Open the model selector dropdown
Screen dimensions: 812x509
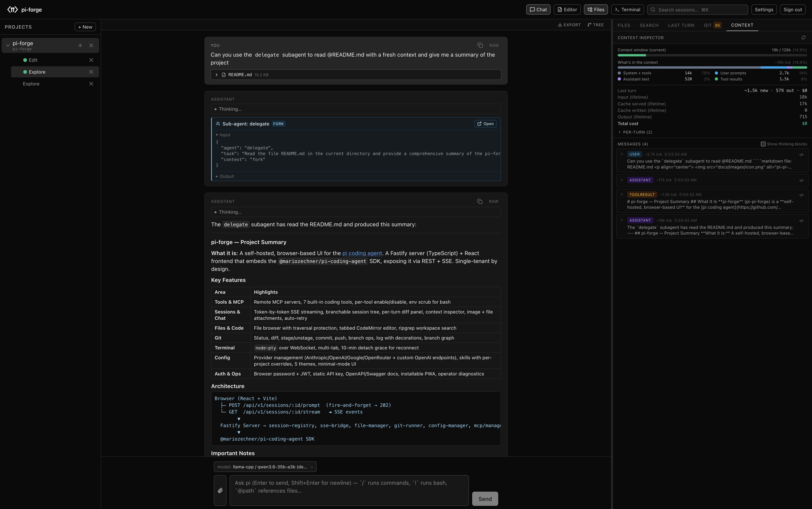tap(265, 467)
